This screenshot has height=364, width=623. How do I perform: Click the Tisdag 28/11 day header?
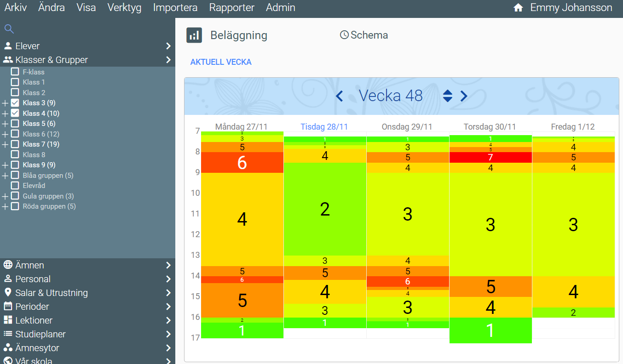tap(324, 127)
